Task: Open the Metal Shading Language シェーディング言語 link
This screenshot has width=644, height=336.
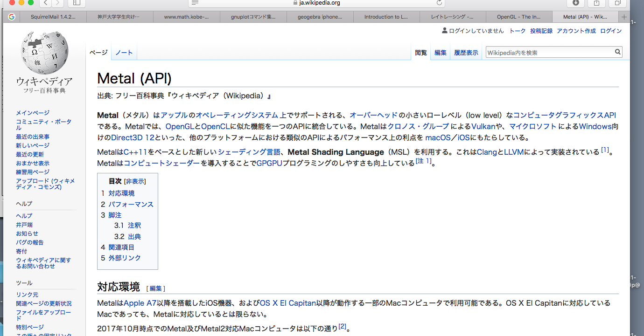Action: tap(249, 152)
